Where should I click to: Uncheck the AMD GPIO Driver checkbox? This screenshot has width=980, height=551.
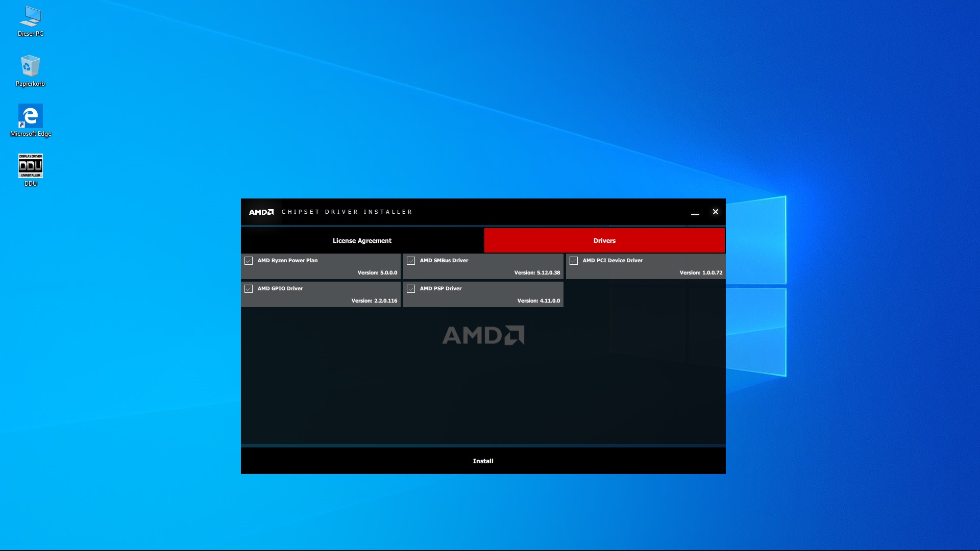(x=249, y=289)
